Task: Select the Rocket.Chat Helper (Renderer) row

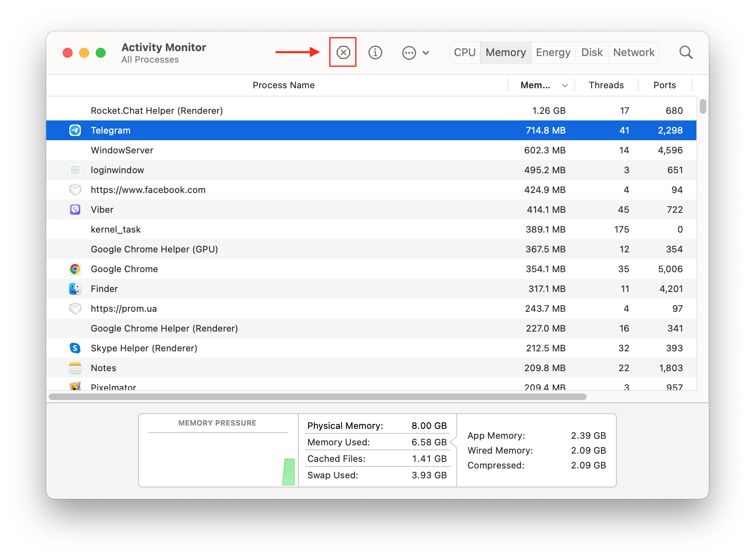Action: click(371, 111)
